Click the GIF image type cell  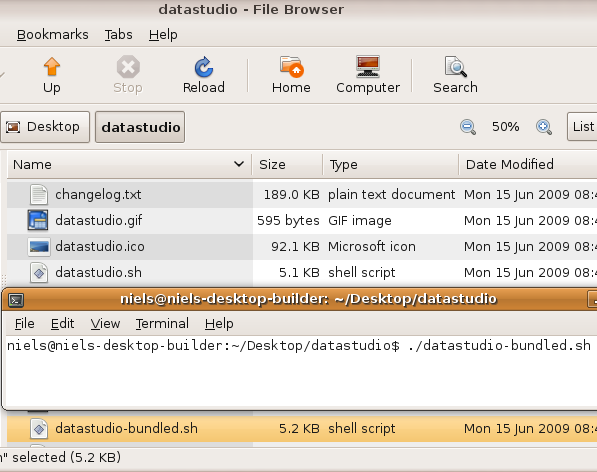360,220
